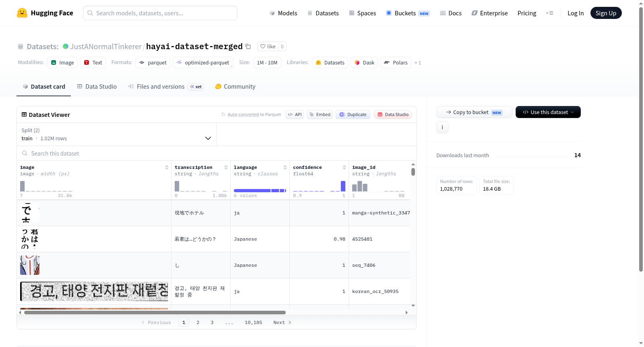
Task: Click the Dataset Viewer table icon
Action: click(24, 115)
